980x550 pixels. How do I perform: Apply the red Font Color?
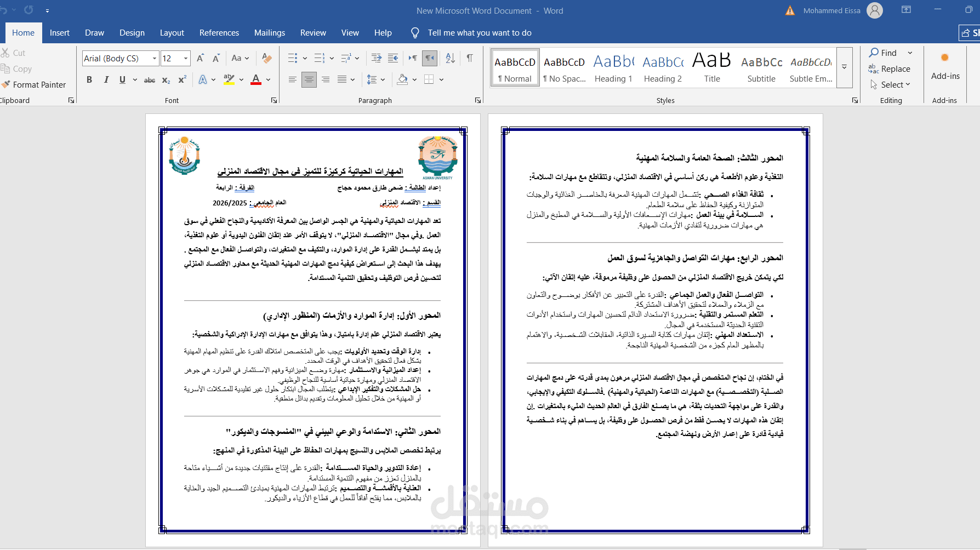(256, 80)
